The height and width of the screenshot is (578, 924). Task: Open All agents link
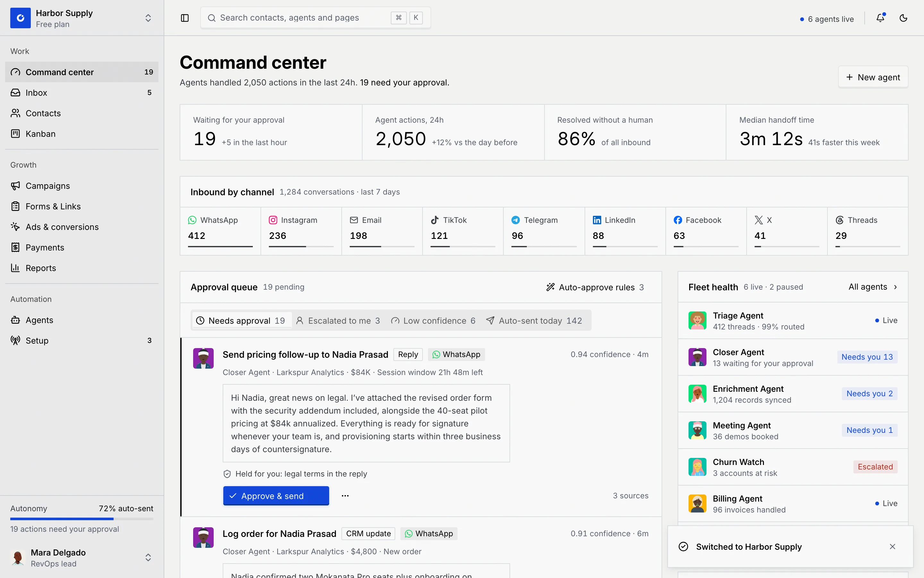872,287
